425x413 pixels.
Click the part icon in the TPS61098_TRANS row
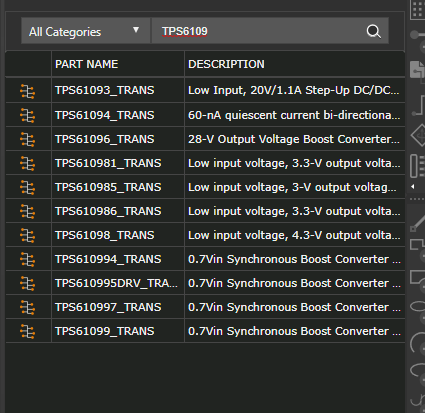click(x=27, y=235)
